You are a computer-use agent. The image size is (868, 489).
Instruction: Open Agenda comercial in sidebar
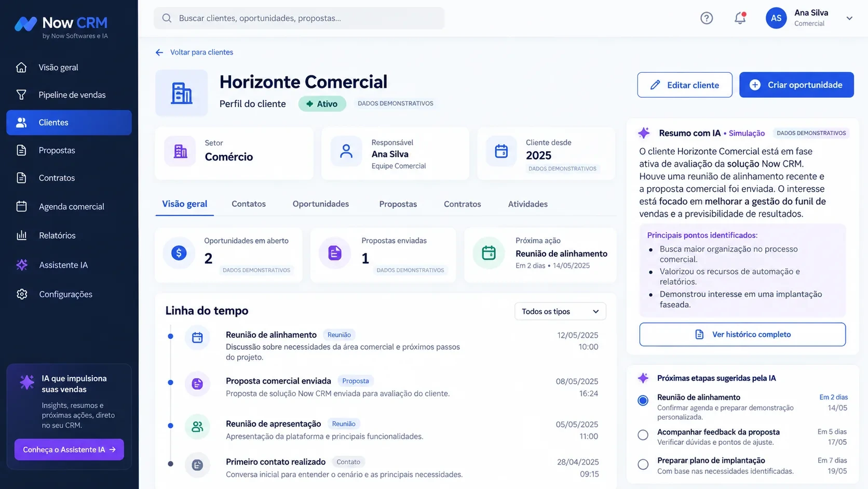(x=69, y=206)
